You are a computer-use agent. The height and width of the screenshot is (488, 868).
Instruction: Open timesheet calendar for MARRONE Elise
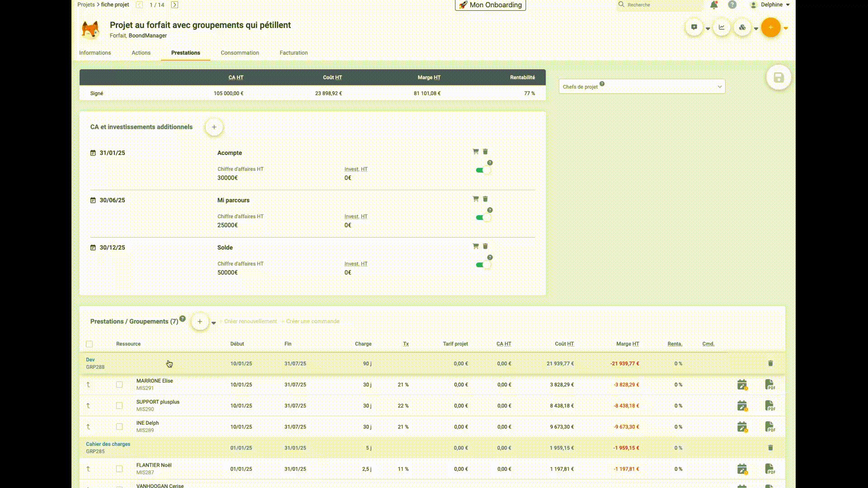pos(742,385)
